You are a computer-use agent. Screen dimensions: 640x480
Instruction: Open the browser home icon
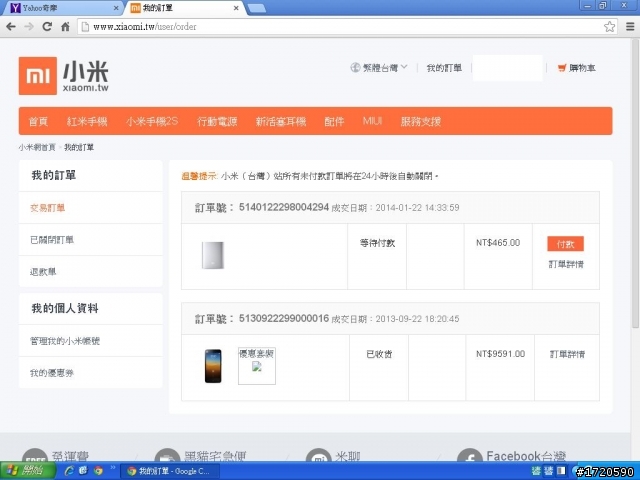coord(65,27)
